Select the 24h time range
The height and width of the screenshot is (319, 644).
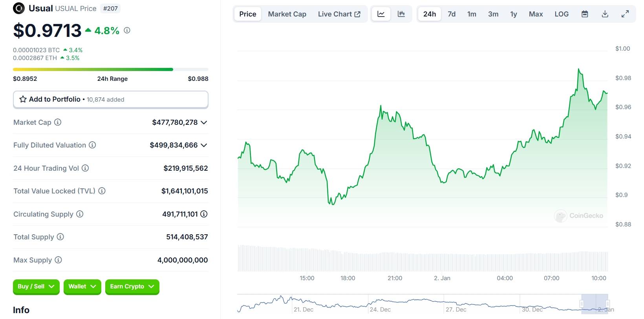(430, 14)
